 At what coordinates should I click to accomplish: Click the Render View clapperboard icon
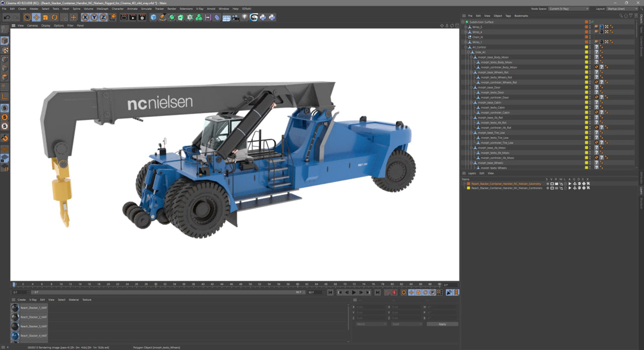click(x=124, y=17)
